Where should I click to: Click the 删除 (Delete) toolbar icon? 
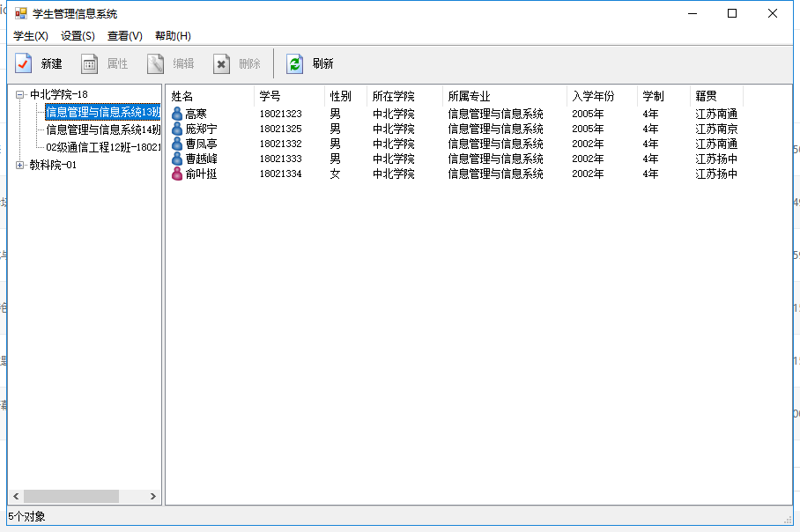click(222, 63)
